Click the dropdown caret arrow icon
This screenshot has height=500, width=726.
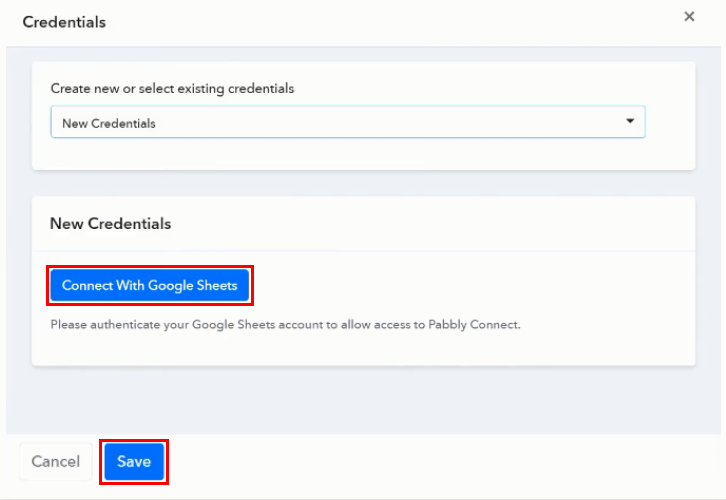(630, 121)
